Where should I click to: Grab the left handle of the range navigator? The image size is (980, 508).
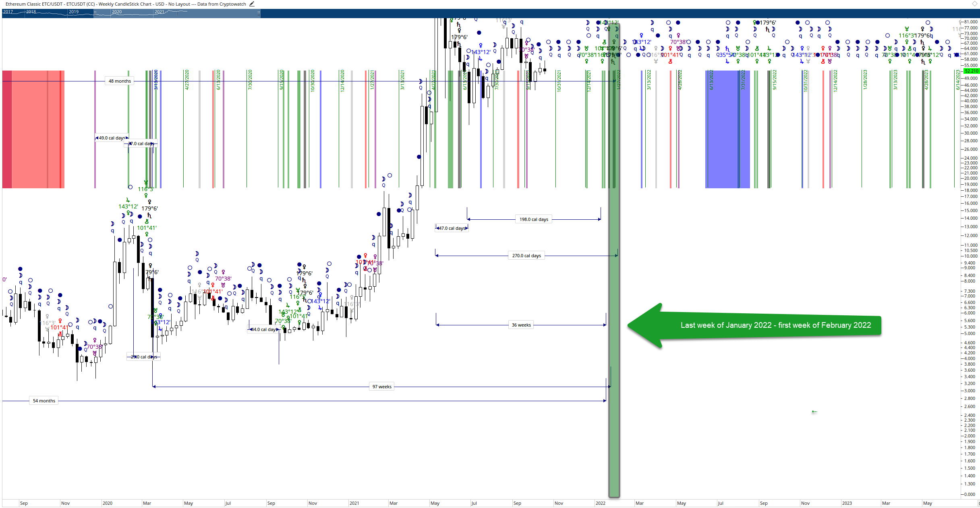[x=95, y=13]
